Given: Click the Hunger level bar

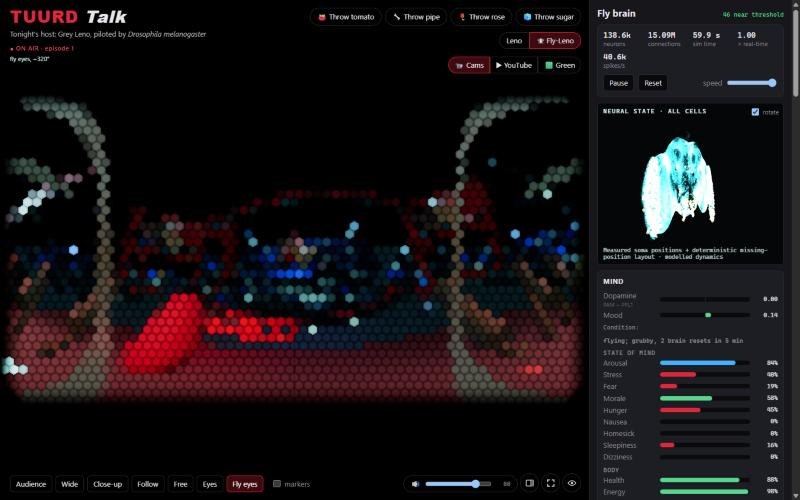Looking at the screenshot, I should (x=705, y=410).
